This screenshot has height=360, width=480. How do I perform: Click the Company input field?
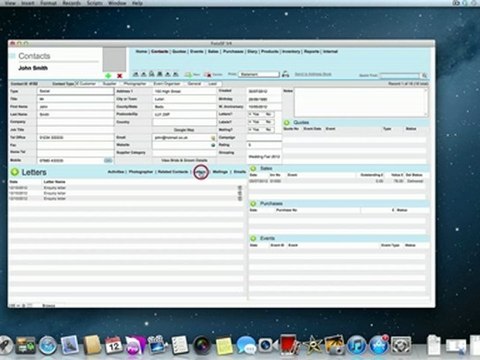pyautogui.click(x=75, y=122)
